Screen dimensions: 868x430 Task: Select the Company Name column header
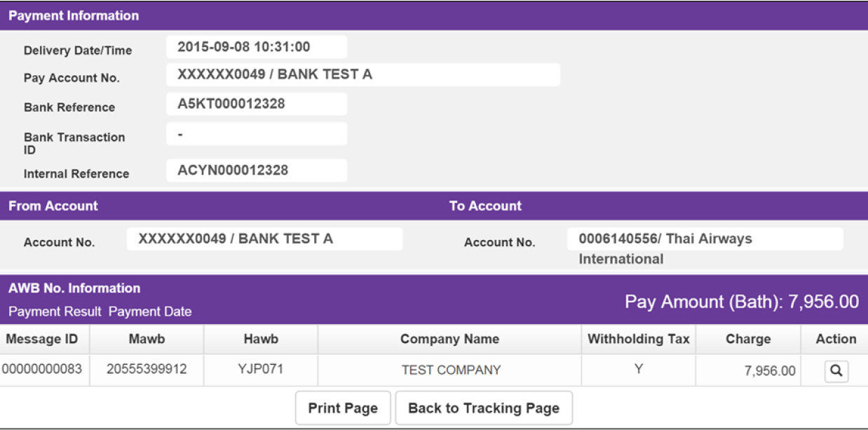tap(449, 340)
